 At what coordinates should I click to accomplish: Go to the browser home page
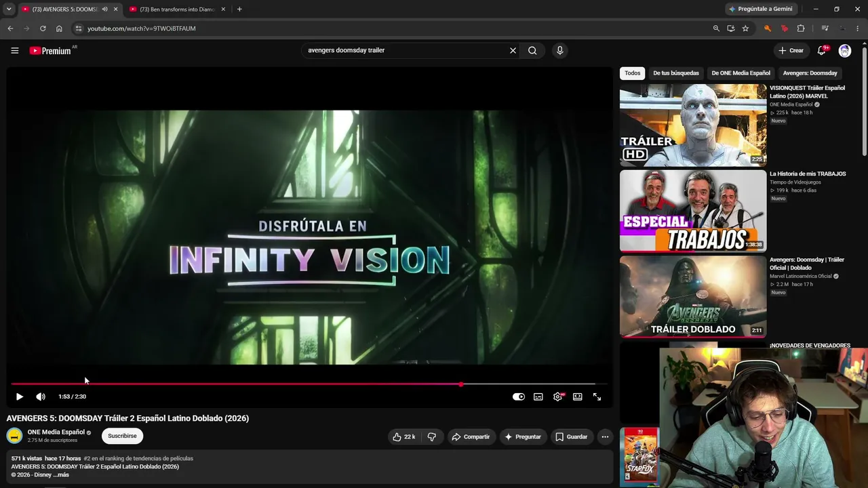click(x=59, y=28)
